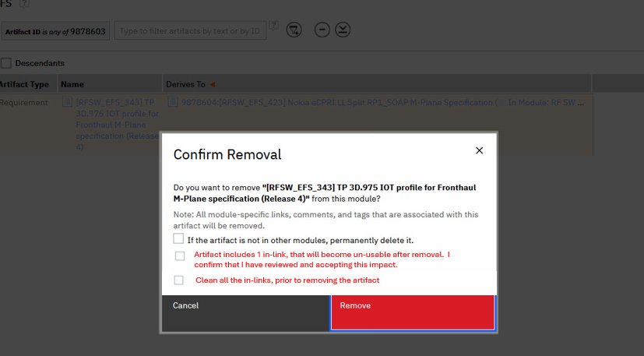Image resolution: width=644 pixels, height=356 pixels.
Task: Click the expand-all down arrows icon
Action: pyautogui.click(x=343, y=30)
